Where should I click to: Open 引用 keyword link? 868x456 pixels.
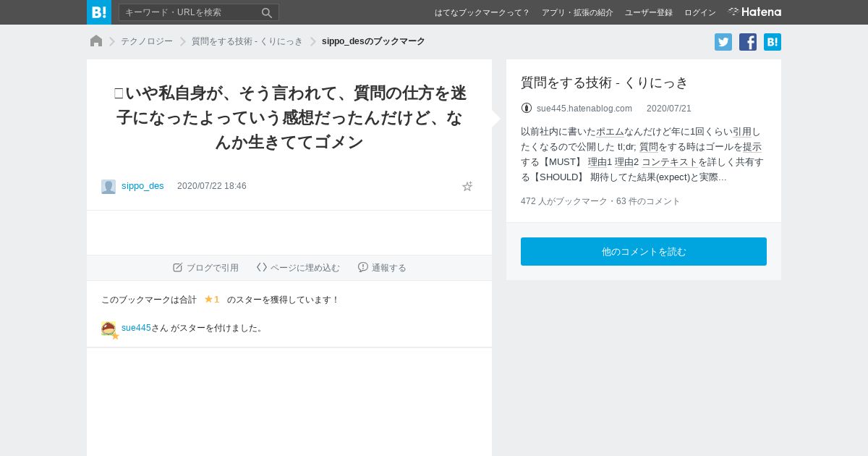742,132
